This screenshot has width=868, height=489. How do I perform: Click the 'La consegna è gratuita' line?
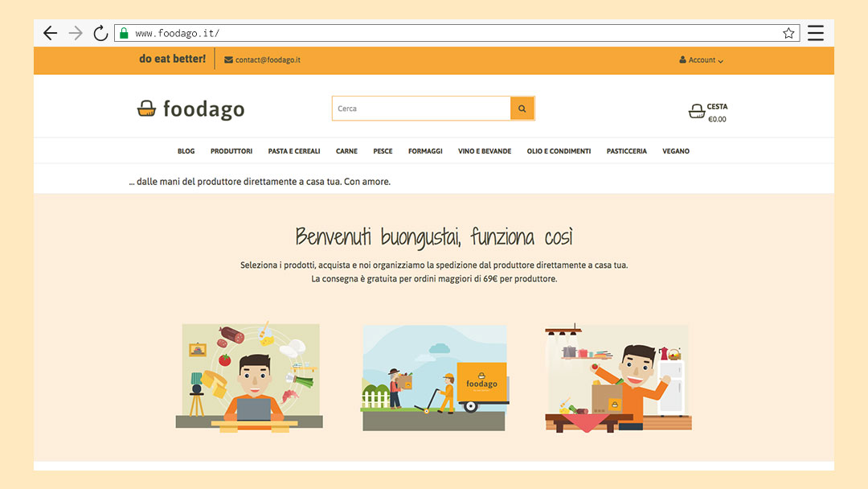434,278
